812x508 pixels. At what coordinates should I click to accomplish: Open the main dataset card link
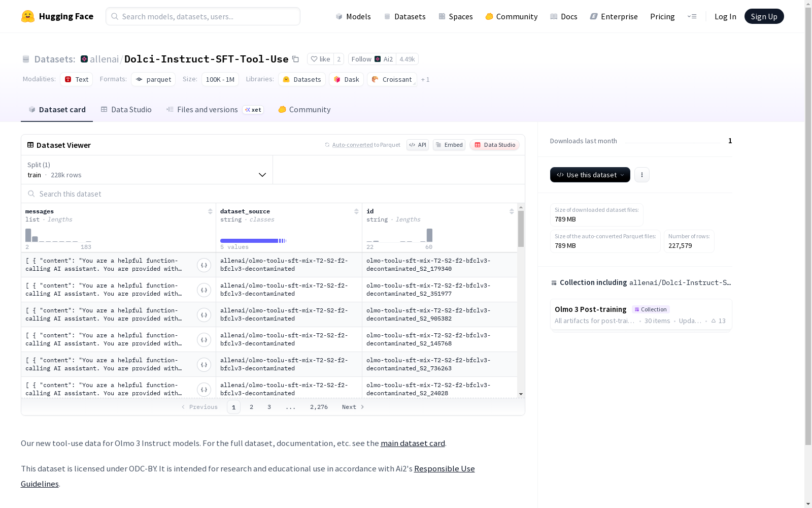[x=413, y=443]
